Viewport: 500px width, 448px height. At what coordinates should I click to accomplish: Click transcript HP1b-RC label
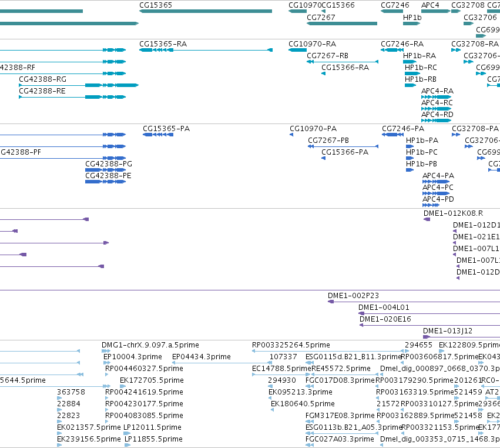[421, 68]
